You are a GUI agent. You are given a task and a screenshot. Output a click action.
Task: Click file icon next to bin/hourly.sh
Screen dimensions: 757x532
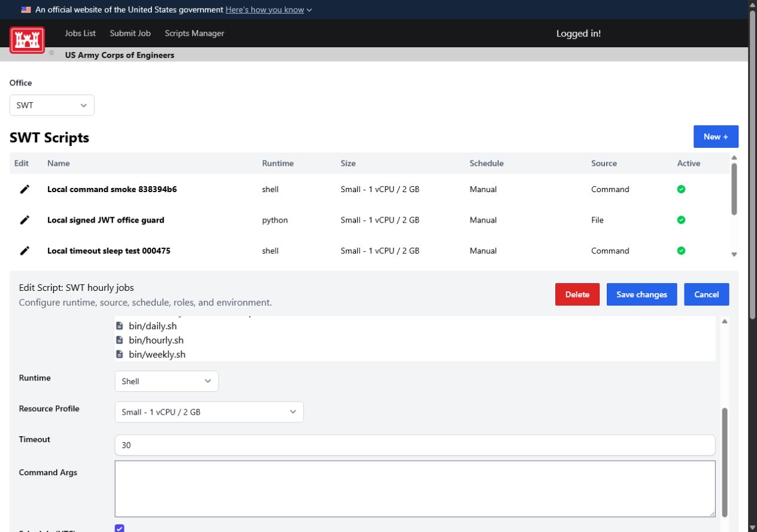119,341
